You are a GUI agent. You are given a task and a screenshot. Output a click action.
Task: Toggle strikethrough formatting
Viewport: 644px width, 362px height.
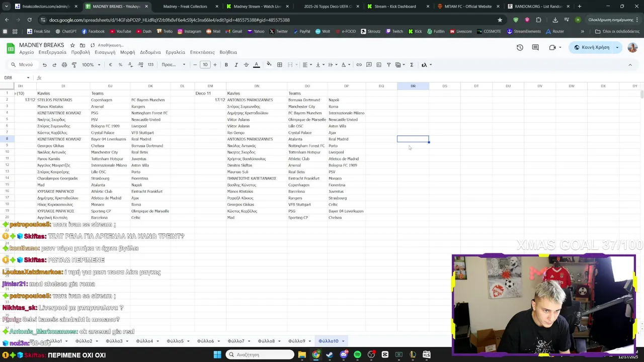246,65
